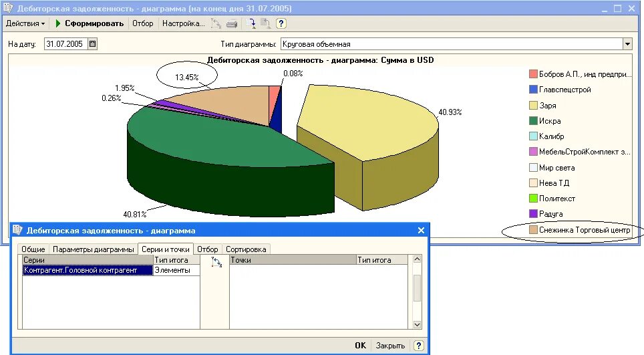The width and height of the screenshot is (644, 355).
Task: Click the Мир света legend swatch
Action: click(533, 168)
